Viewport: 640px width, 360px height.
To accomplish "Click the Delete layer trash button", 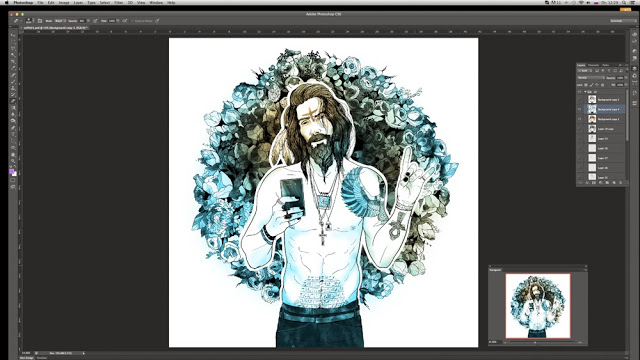I will click(620, 182).
